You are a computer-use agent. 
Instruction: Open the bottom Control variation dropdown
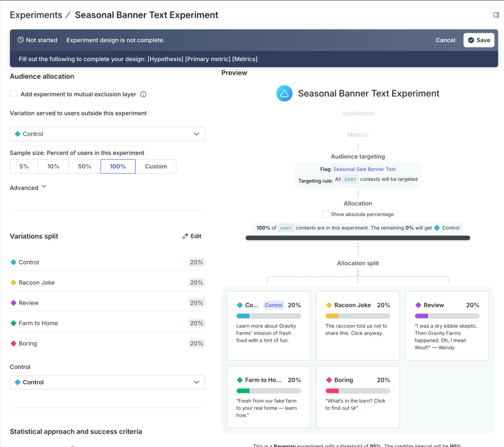(107, 382)
